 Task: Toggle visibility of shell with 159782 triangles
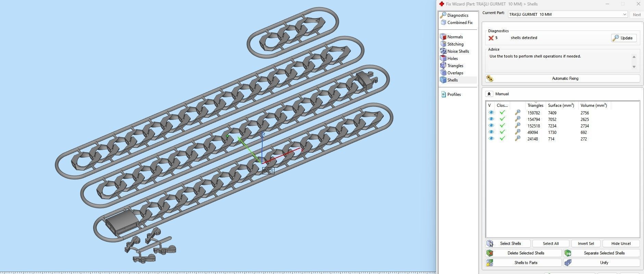point(491,113)
